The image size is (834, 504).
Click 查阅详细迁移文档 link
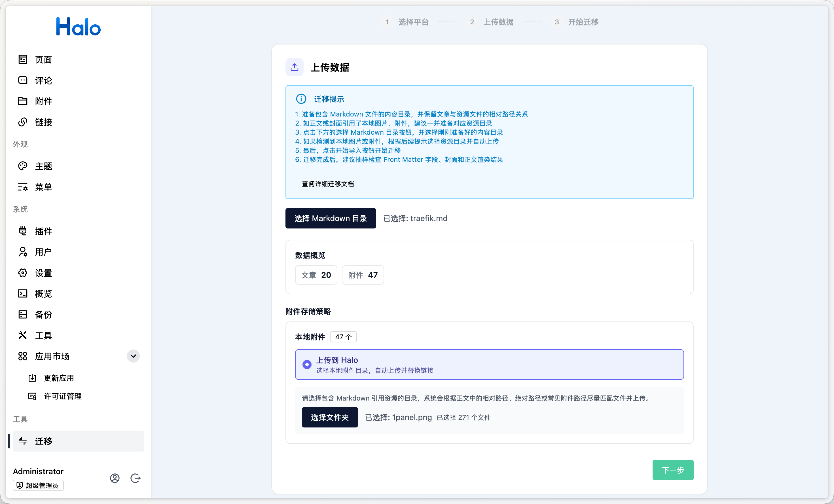coord(327,184)
